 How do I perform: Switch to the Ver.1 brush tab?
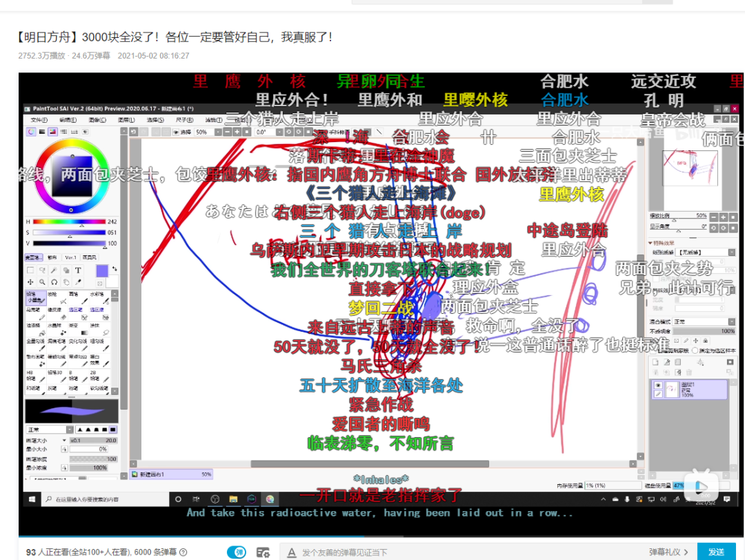click(70, 257)
